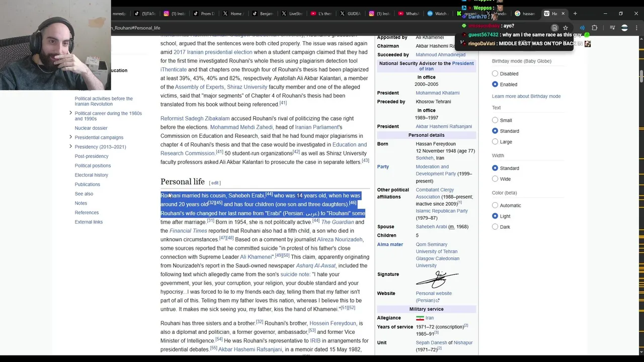The height and width of the screenshot is (362, 644).
Task: Click the Watch tab icon
Action: click(x=430, y=14)
